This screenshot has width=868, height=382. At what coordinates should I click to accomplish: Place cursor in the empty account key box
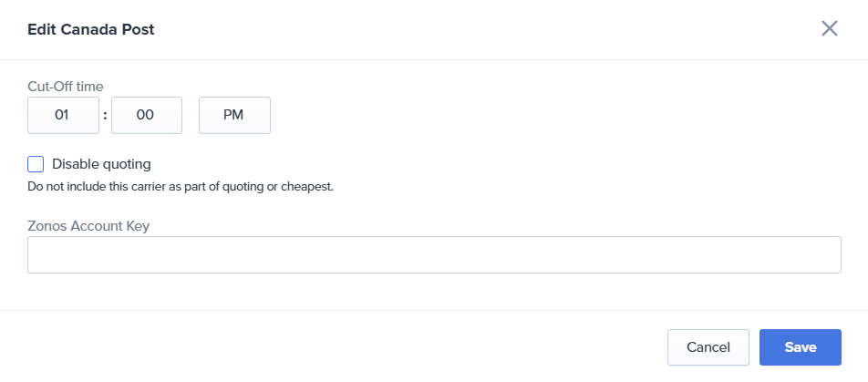tap(434, 255)
